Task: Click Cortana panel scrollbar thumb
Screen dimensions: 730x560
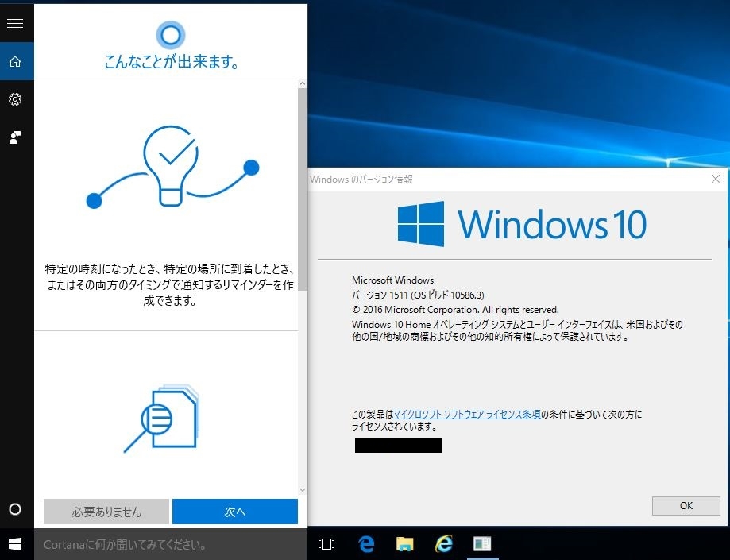Action: (303, 188)
